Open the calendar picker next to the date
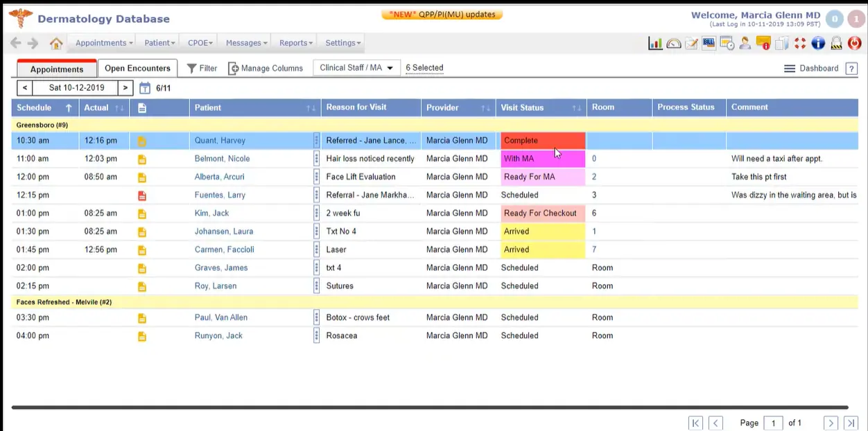The image size is (868, 431). (144, 87)
